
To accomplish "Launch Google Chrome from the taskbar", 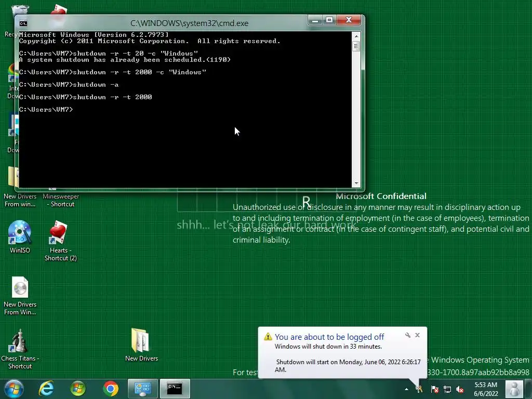I will coord(111,389).
